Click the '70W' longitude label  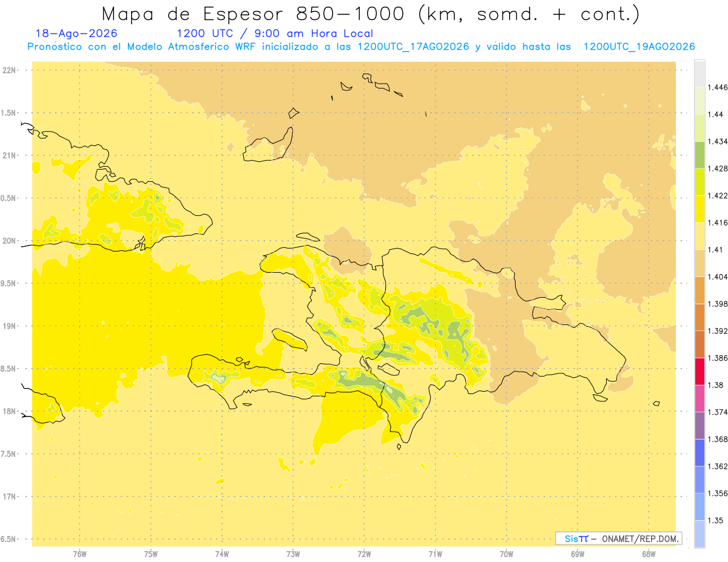click(x=507, y=554)
